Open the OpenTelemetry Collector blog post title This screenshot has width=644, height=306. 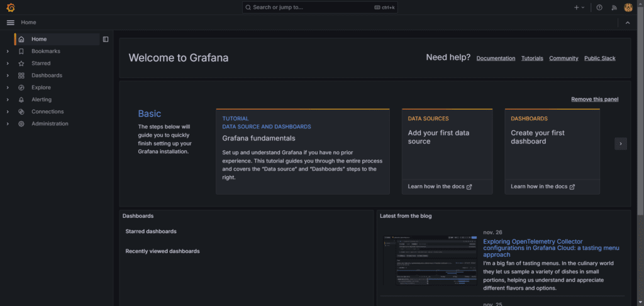click(x=551, y=248)
